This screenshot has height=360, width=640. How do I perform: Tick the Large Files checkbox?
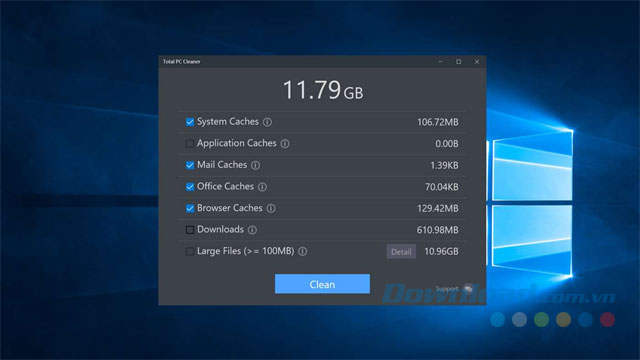(x=190, y=251)
